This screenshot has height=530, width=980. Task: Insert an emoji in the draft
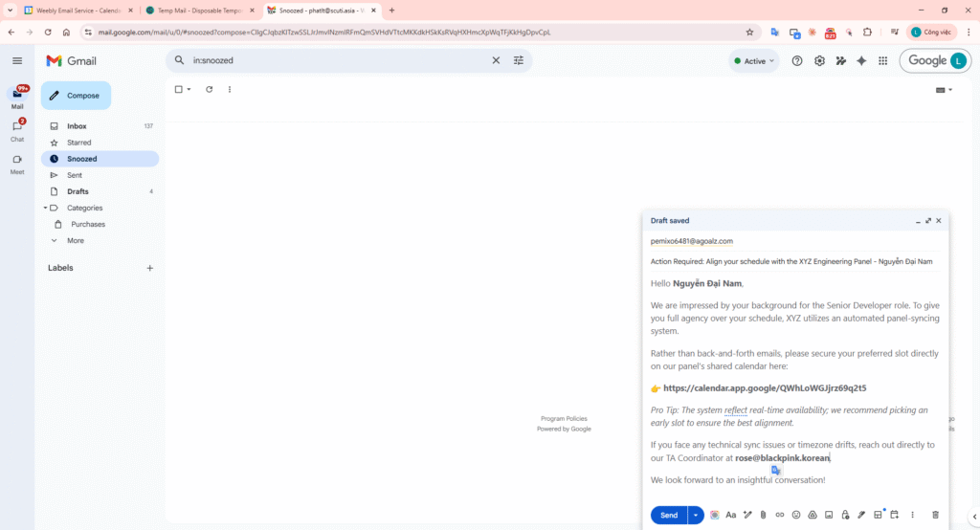click(x=796, y=515)
